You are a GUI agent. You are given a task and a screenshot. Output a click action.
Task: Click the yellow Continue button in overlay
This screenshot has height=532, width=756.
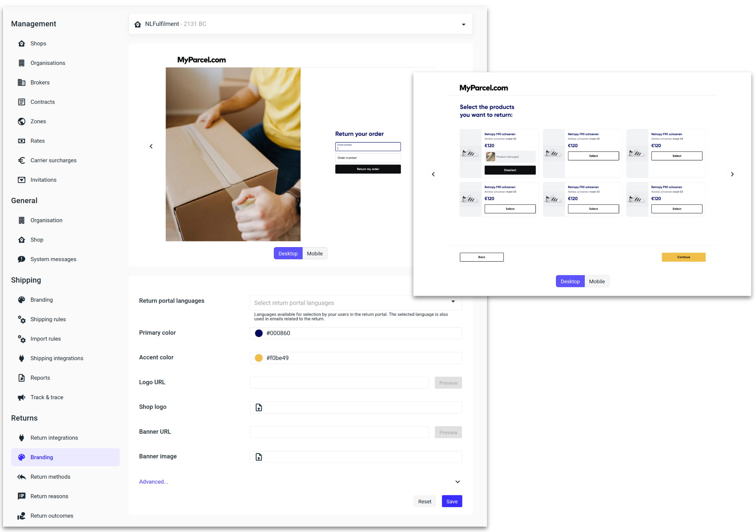click(684, 257)
